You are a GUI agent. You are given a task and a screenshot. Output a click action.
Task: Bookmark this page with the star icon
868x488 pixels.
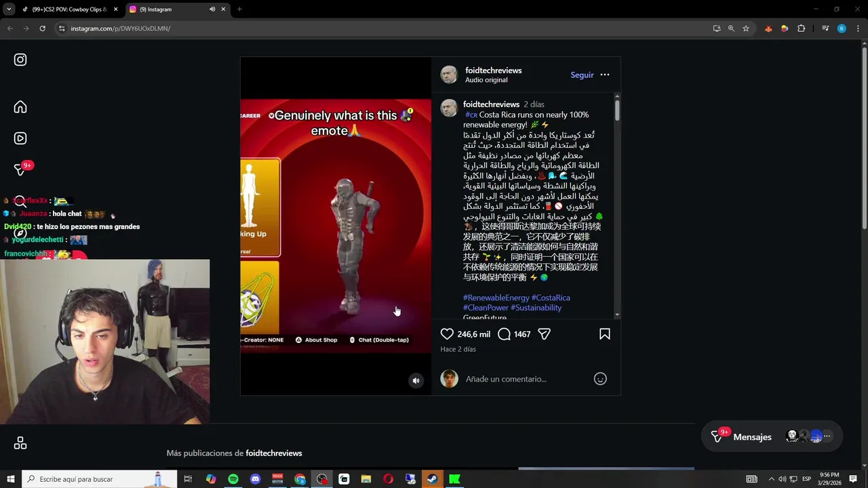[x=746, y=28]
